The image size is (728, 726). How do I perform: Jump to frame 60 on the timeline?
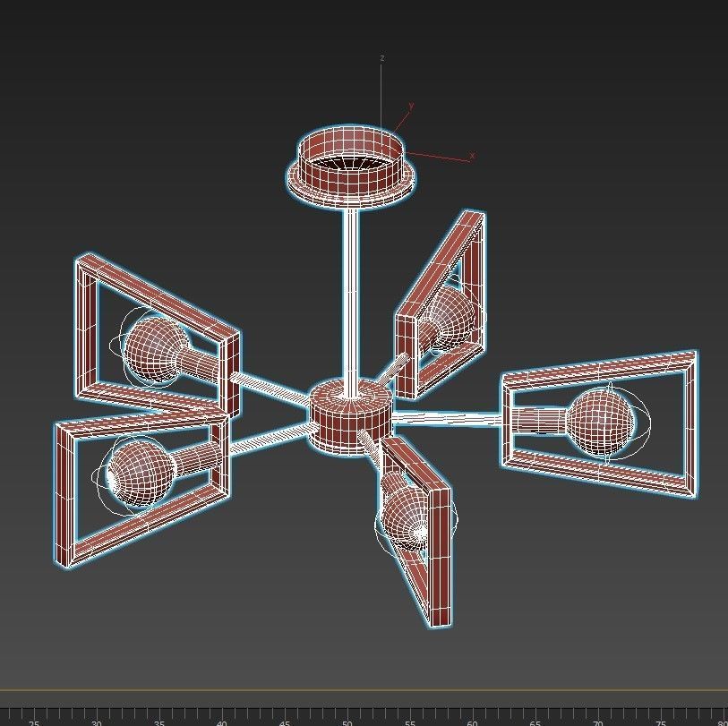click(x=472, y=722)
